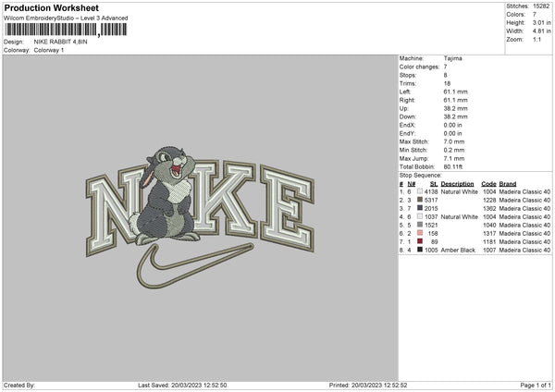Click the St. column header
This screenshot has height=392, width=555.
click(434, 184)
